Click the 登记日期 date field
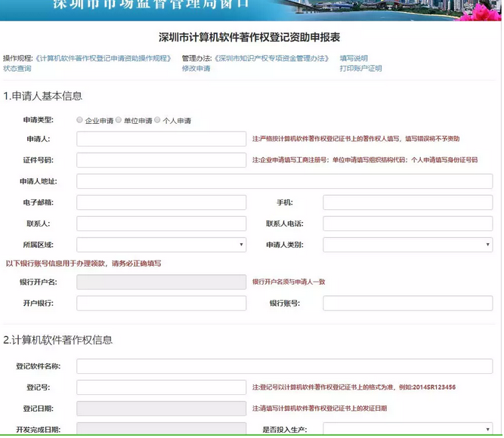The height and width of the screenshot is (438, 504). pyautogui.click(x=162, y=409)
